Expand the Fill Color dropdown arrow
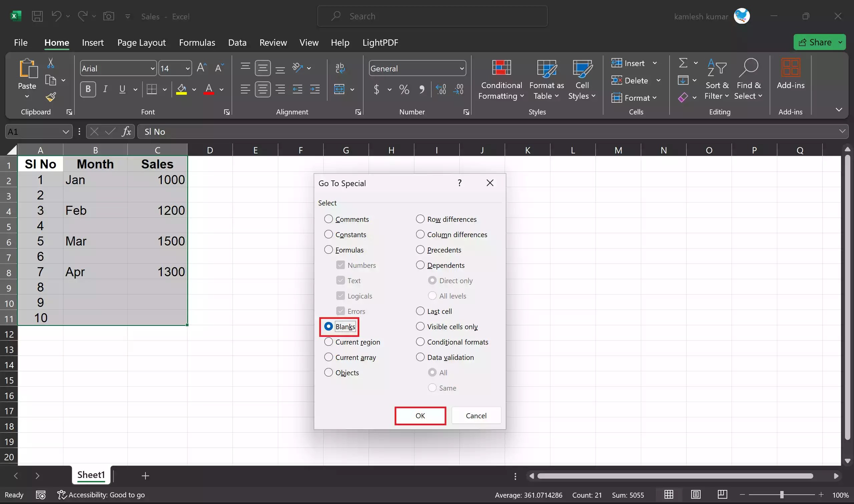Viewport: 854px width, 504px height. click(194, 90)
